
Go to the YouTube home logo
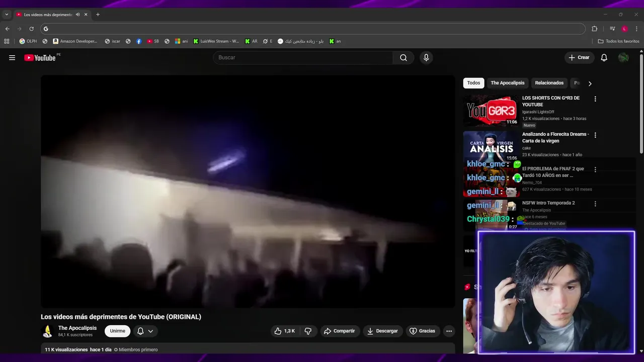click(x=40, y=58)
